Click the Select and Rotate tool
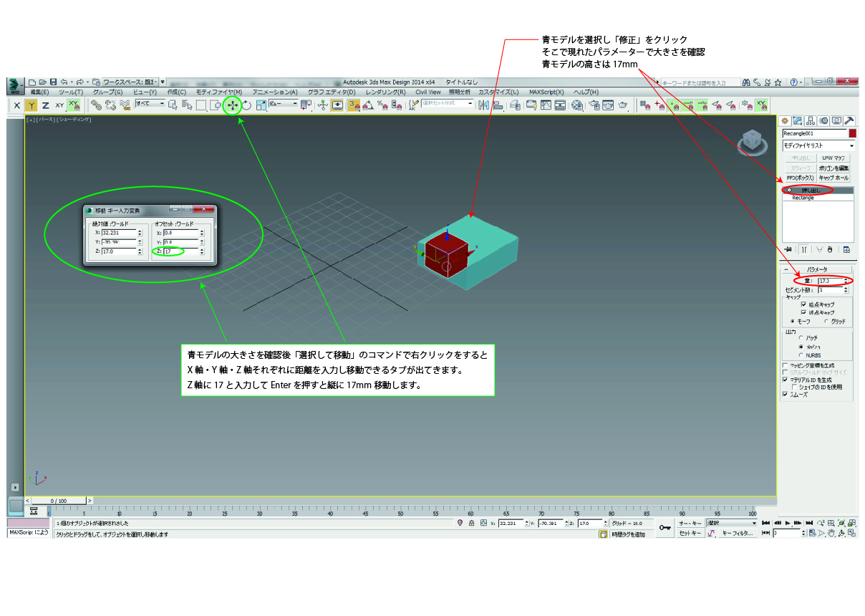Screen dimensions: 865x616 click(247, 105)
